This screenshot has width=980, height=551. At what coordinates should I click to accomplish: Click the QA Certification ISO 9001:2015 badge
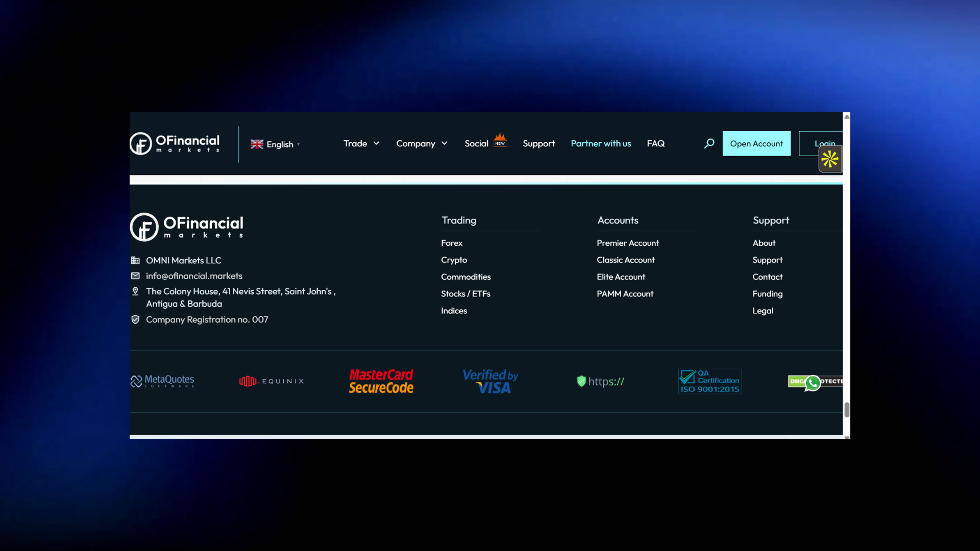pyautogui.click(x=709, y=381)
